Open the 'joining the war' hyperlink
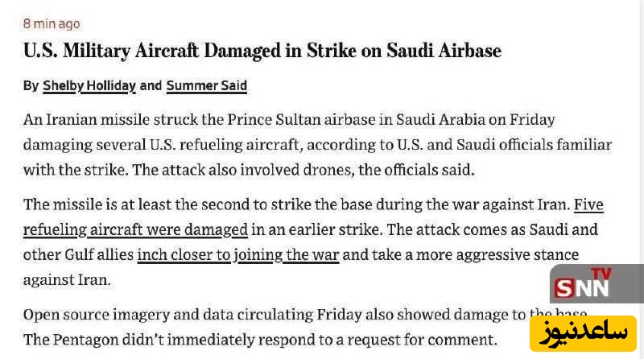The width and height of the screenshot is (644, 359). pos(287,255)
